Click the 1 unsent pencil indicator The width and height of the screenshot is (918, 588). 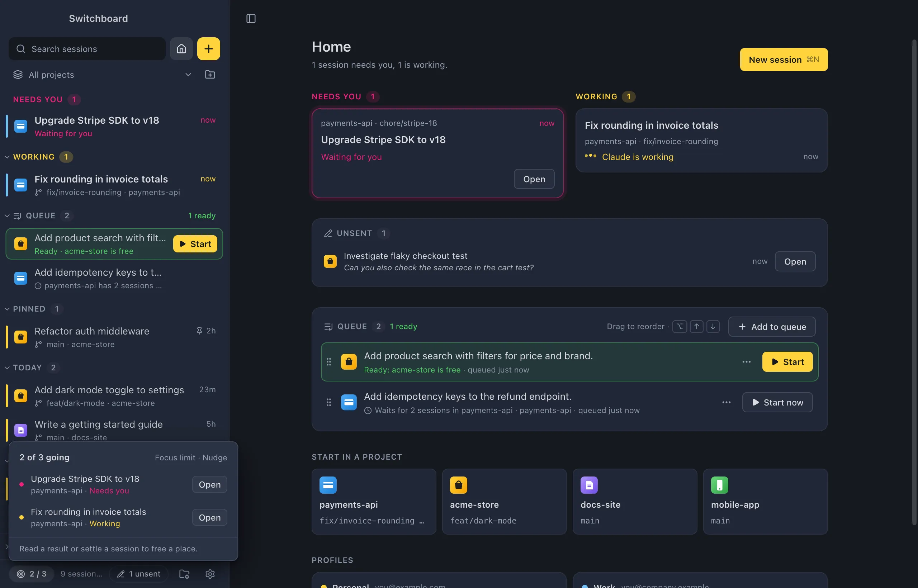point(139,574)
